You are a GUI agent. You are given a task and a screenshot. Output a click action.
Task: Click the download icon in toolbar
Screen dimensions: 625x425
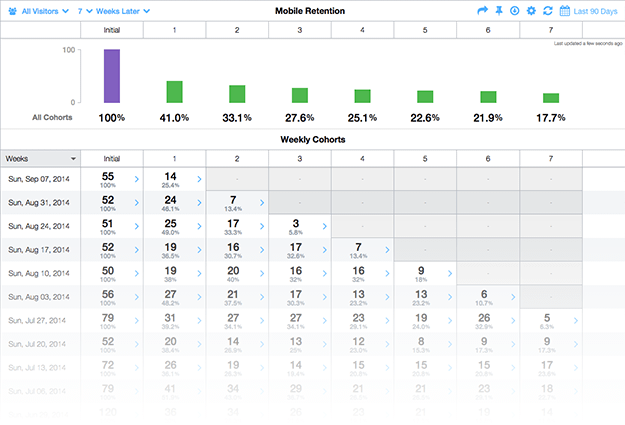(x=514, y=11)
